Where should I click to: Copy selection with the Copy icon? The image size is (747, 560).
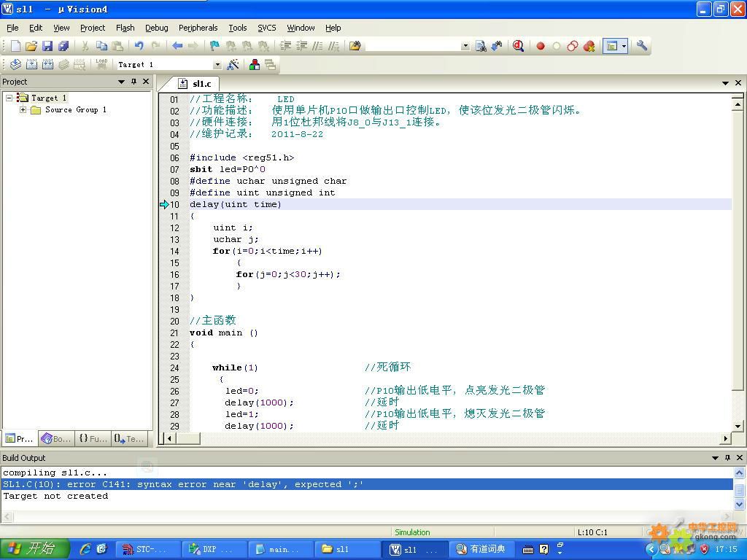pos(101,46)
